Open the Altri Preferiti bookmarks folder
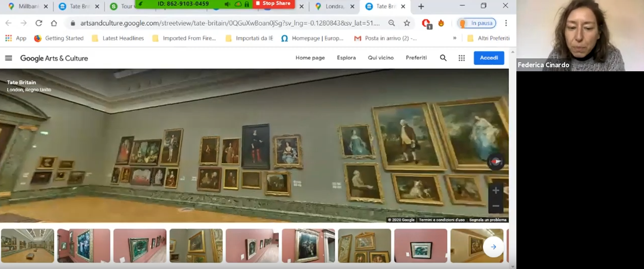The width and height of the screenshot is (644, 269). [x=488, y=38]
